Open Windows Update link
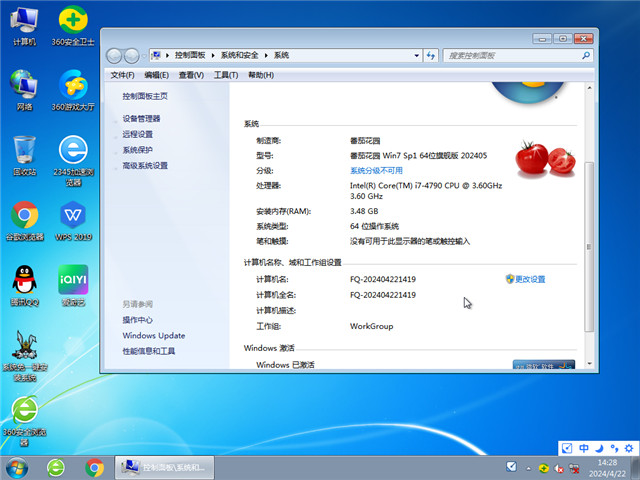Viewport: 640px width, 480px height. [153, 336]
